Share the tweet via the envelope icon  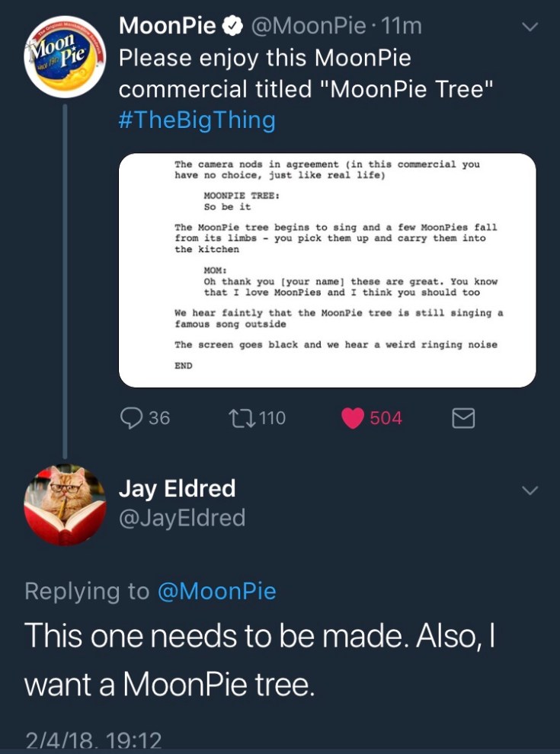coord(464,417)
